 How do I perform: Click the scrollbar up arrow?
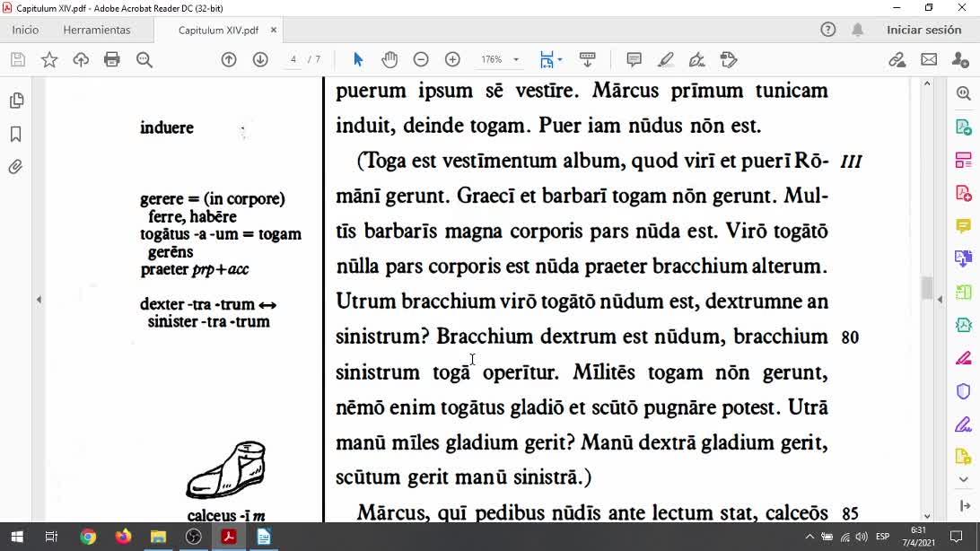click(927, 83)
